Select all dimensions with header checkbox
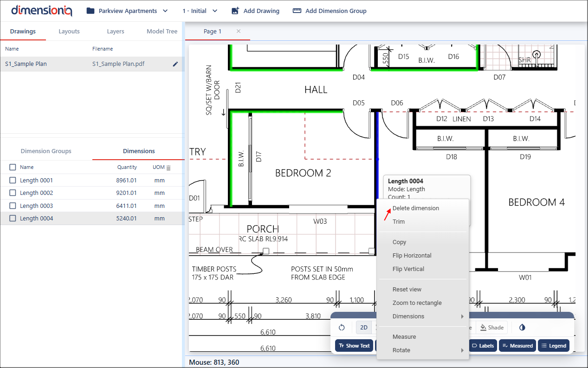This screenshot has width=588, height=368. point(13,167)
